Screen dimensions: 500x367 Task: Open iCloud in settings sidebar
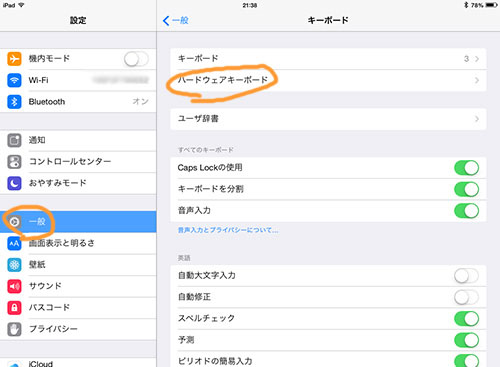point(78,363)
